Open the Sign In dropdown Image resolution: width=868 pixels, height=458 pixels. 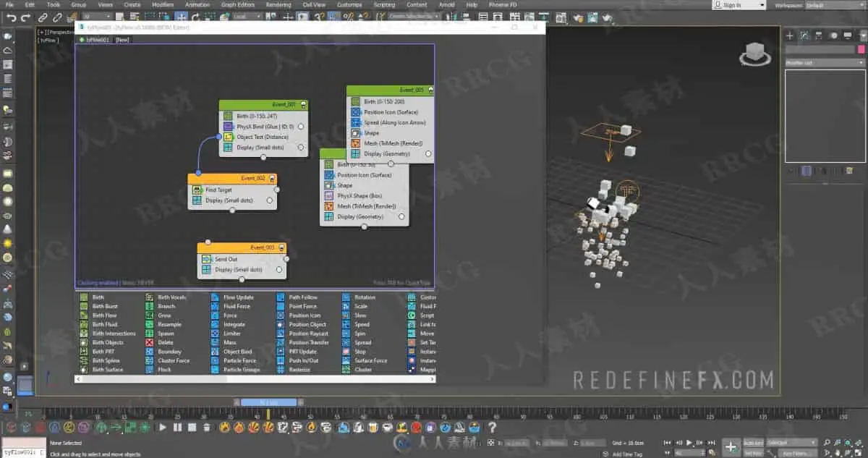(x=739, y=5)
